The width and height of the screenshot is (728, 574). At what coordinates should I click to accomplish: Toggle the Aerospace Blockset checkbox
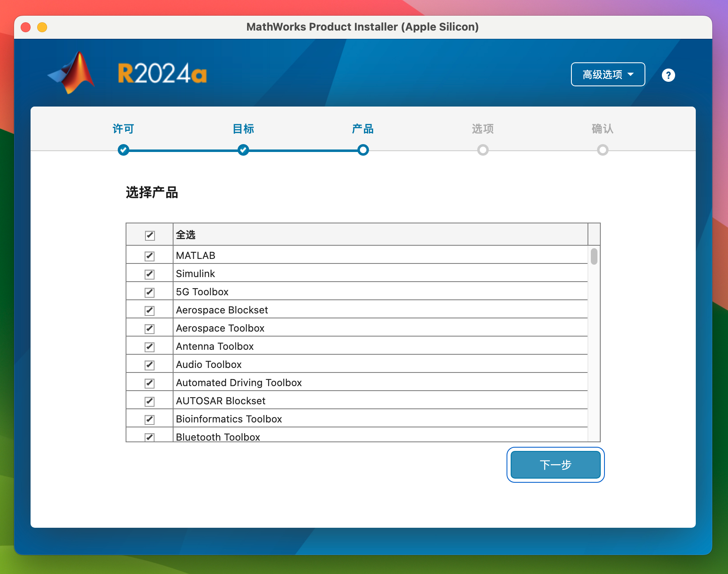150,311
